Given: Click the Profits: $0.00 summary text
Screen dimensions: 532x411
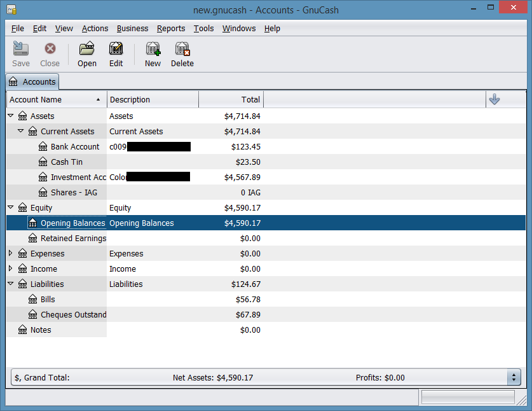Looking at the screenshot, I should (380, 378).
